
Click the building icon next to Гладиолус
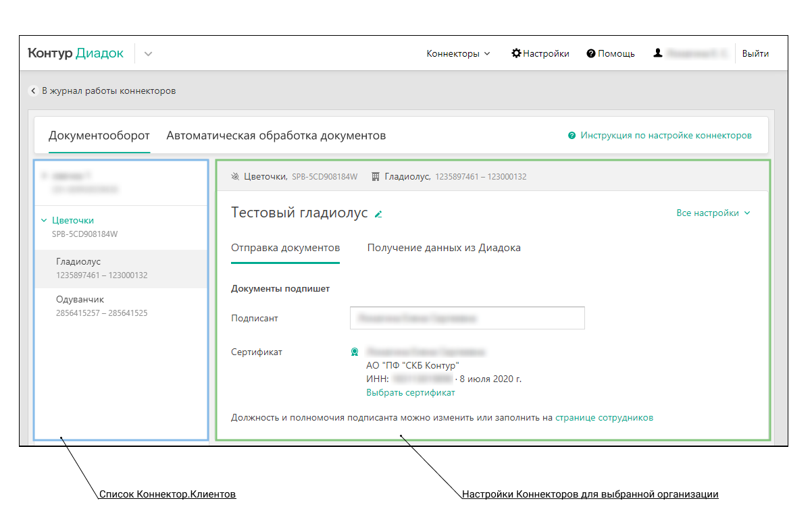click(x=376, y=176)
